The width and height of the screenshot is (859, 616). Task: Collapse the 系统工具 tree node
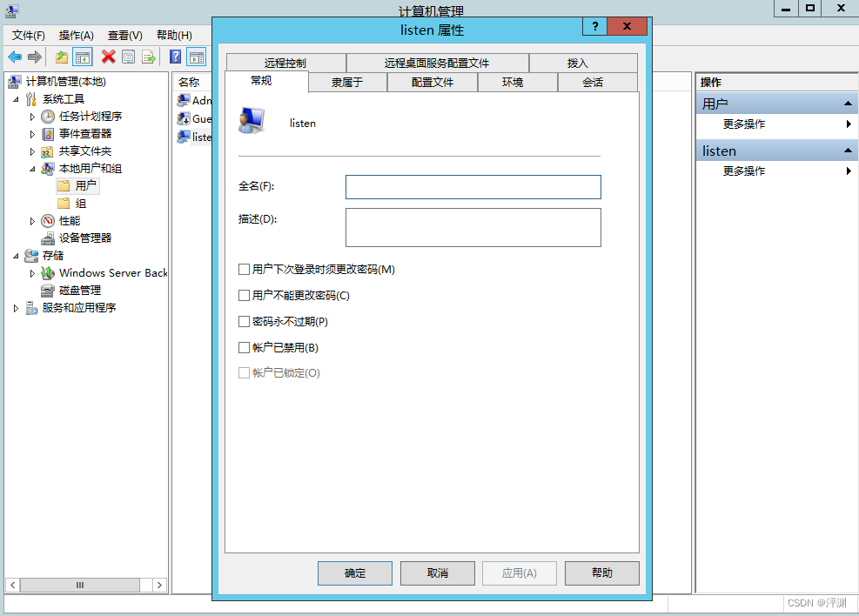coord(16,99)
